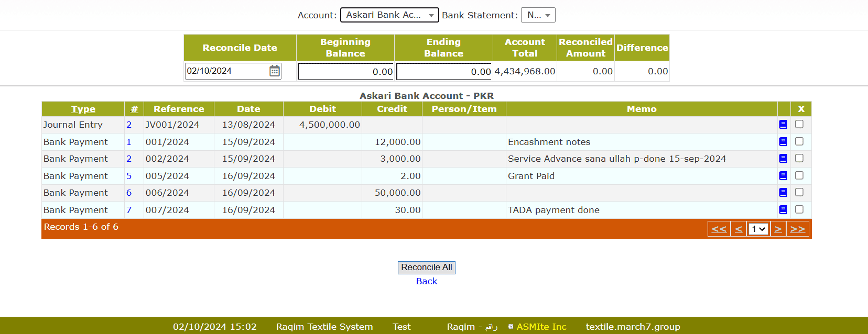Expand the Account dropdown showing Askari Bank
Screen dimensions: 868x334
[x=389, y=15]
